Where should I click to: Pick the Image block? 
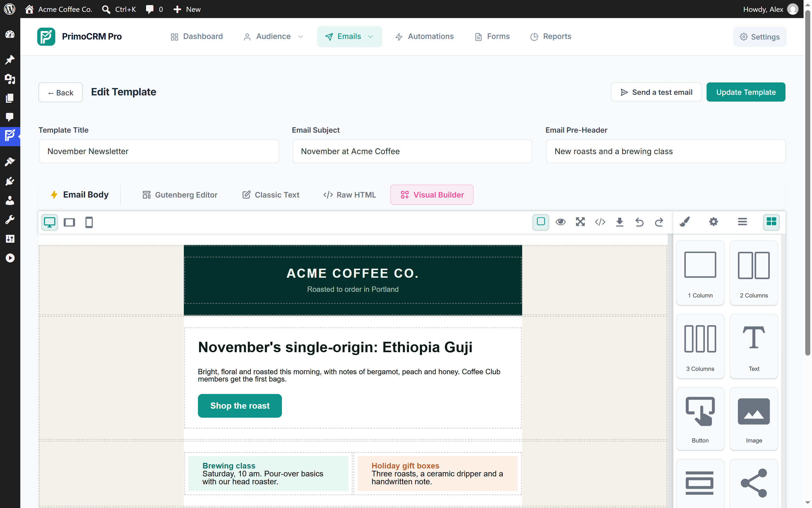coord(754,419)
